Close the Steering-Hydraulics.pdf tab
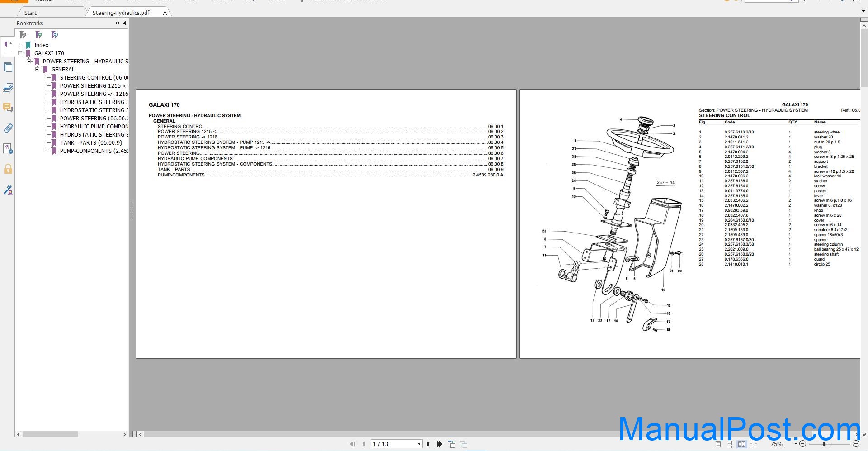This screenshot has width=868, height=451. [x=165, y=13]
